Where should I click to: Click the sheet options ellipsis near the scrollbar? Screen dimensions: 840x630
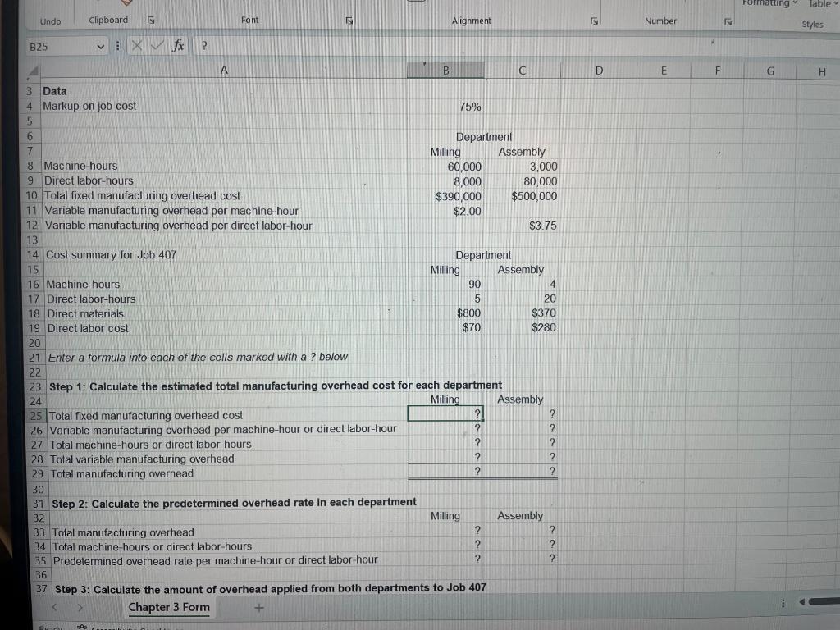tap(782, 601)
